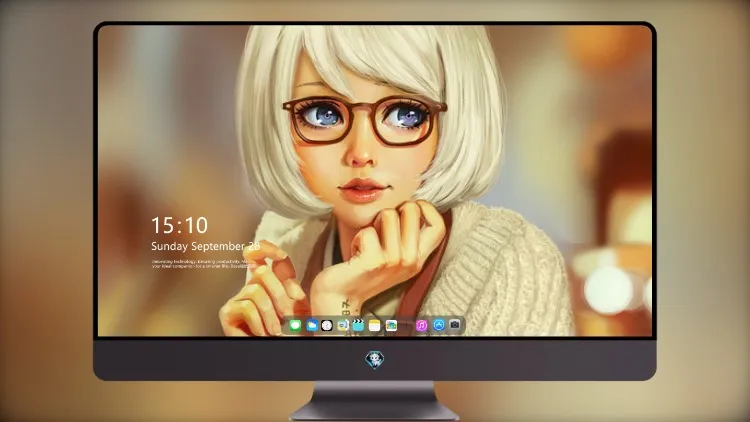Viewport: 750px width, 422px height.
Task: Click the 15:10 clock widget
Action: click(179, 225)
